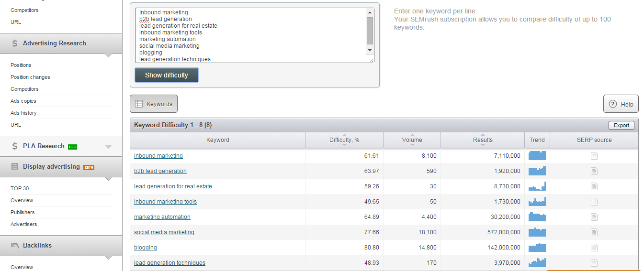The width and height of the screenshot is (644, 271).
Task: Open SERP source icon for marketing automation
Action: [x=594, y=217]
